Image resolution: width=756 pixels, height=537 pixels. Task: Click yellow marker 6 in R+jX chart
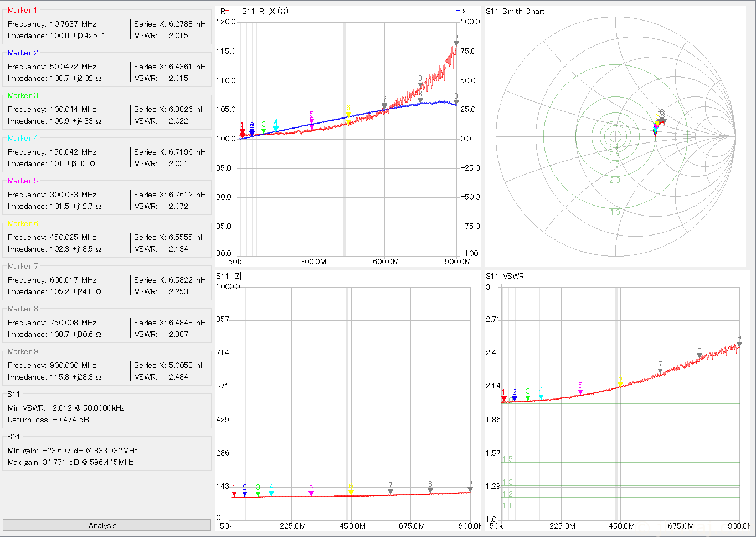pos(348,115)
